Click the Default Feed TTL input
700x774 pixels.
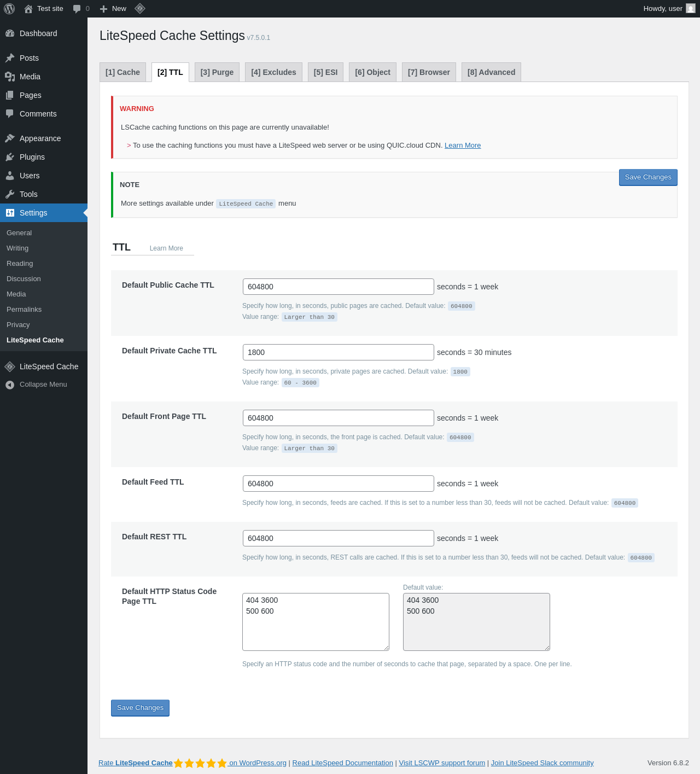[339, 484]
